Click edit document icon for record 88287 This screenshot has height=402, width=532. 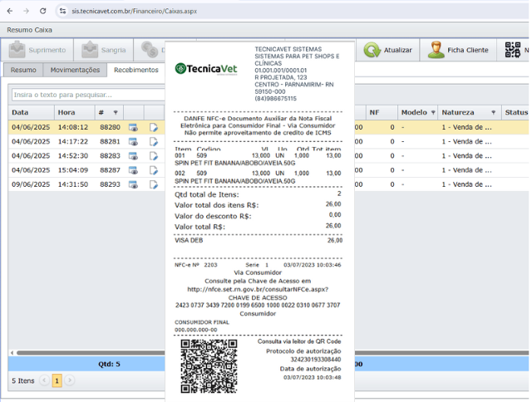pyautogui.click(x=154, y=170)
